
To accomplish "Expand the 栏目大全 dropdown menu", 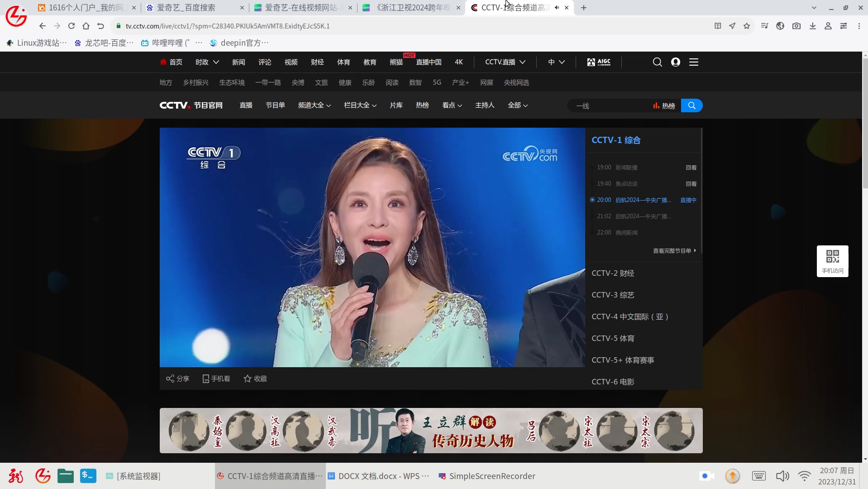I will pyautogui.click(x=360, y=105).
